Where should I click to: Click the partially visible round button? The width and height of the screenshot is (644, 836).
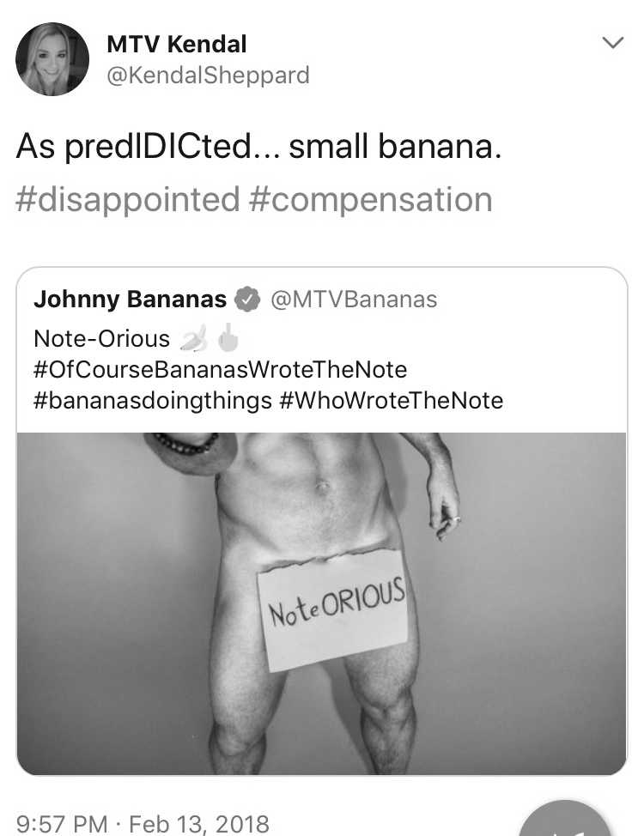[564, 819]
